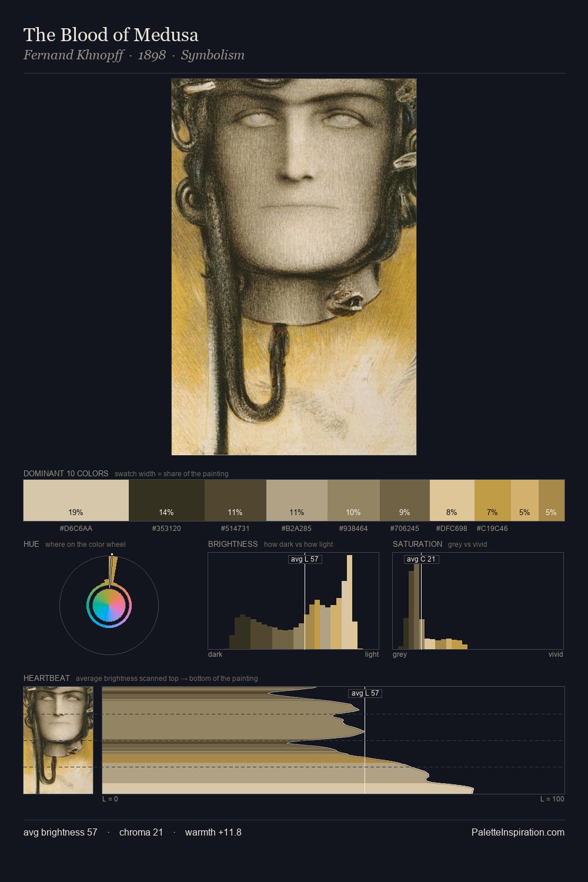Click the 19% swatch #D6C6AA
Viewport: 588px width, 882px height.
coord(76,500)
